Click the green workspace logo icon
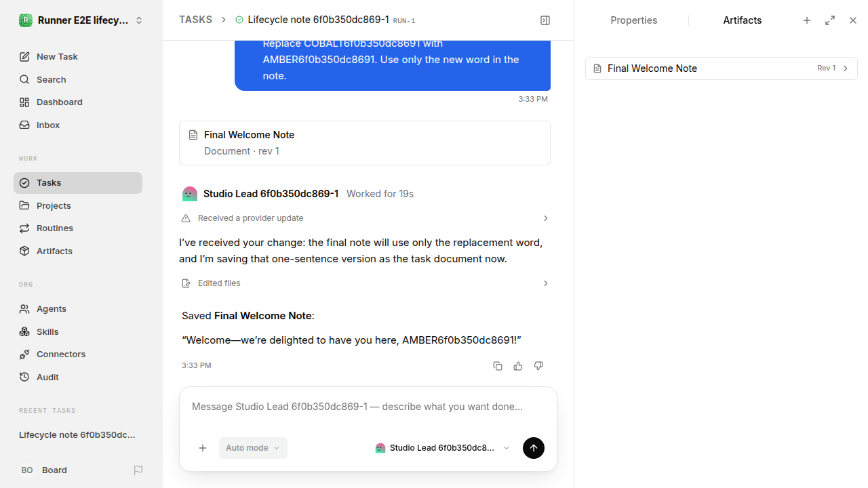This screenshot has width=868, height=488. tap(25, 20)
